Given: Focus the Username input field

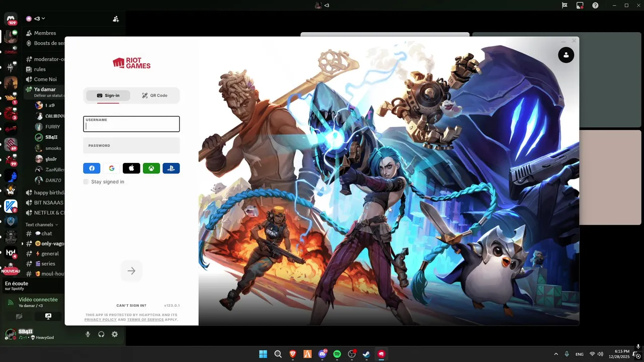Looking at the screenshot, I should (x=131, y=124).
